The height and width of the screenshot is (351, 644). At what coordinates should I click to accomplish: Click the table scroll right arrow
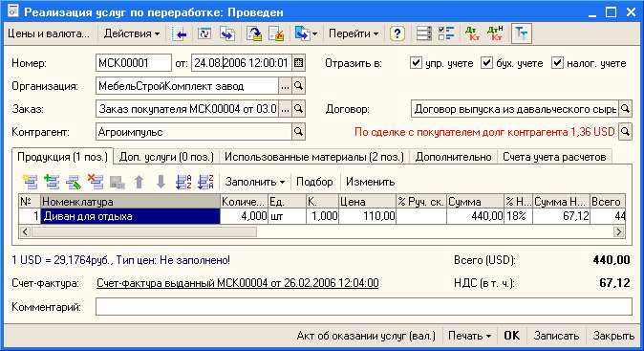[618, 231]
